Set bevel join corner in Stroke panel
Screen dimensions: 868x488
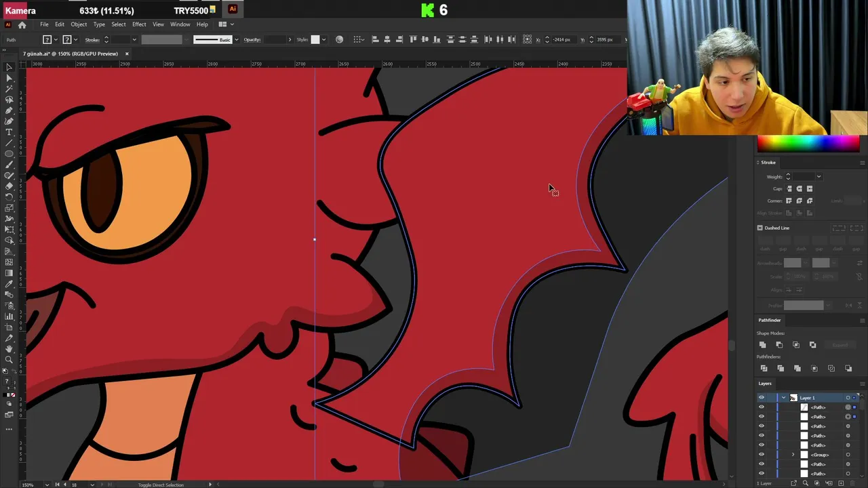click(x=810, y=201)
